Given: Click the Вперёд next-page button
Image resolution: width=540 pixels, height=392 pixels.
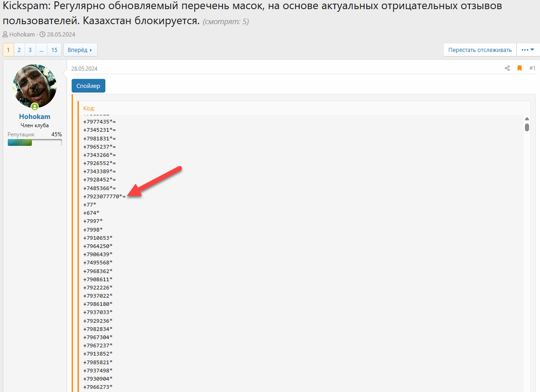Looking at the screenshot, I should point(80,50).
